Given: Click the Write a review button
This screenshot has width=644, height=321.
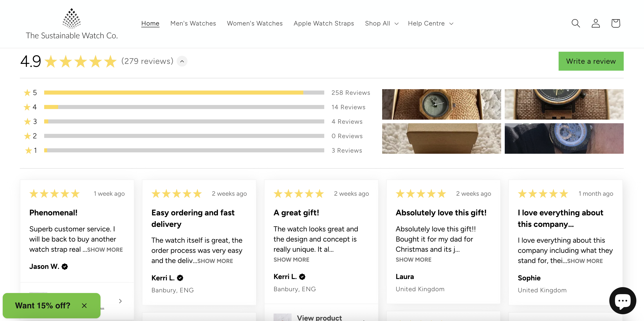Looking at the screenshot, I should tap(591, 61).
